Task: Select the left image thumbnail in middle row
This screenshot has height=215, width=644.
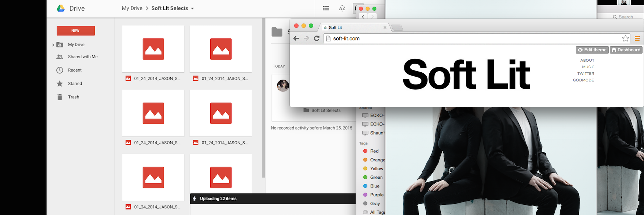Action: (153, 113)
